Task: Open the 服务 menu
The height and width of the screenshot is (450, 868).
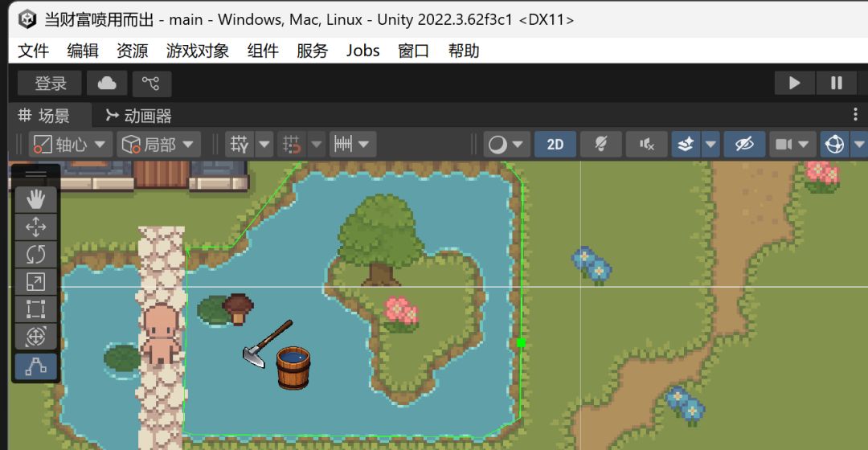Action: [312, 51]
